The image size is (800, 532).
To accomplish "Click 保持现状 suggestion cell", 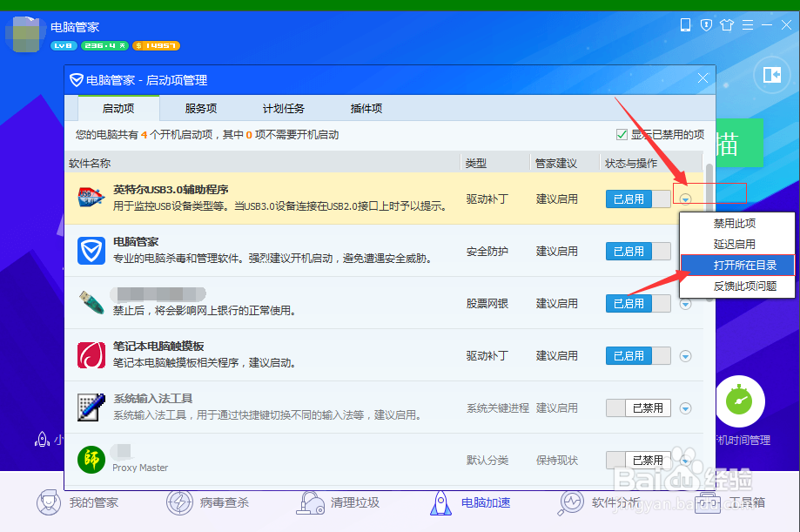I will tap(556, 460).
